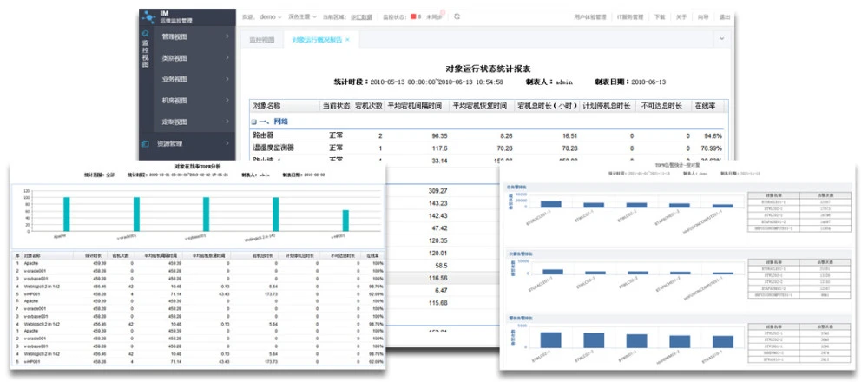The width and height of the screenshot is (868, 382).
Task: Select the 对象运行概况报告 tab
Action: pos(318,40)
